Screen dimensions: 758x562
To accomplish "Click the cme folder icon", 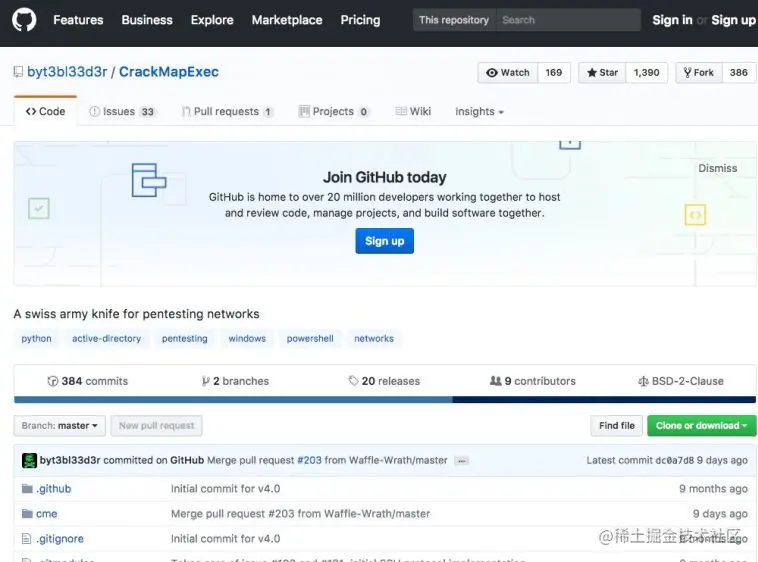I will [x=27, y=514].
